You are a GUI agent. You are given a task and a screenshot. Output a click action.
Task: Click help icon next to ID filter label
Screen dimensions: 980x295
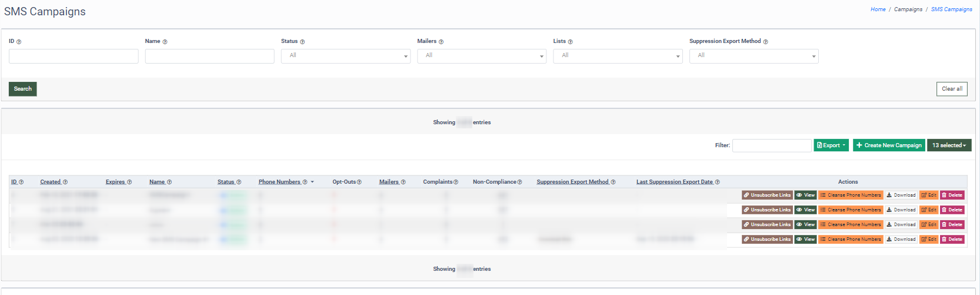[x=19, y=42]
